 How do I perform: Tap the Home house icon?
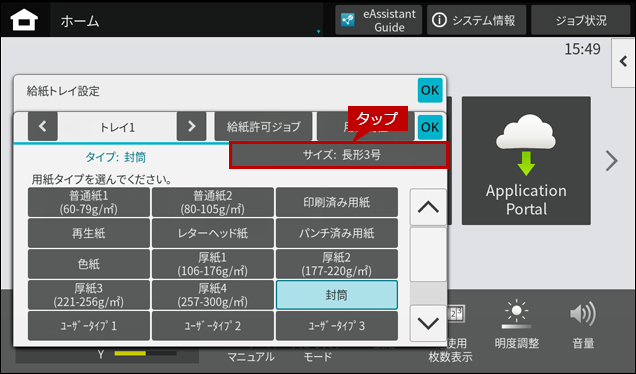point(24,20)
